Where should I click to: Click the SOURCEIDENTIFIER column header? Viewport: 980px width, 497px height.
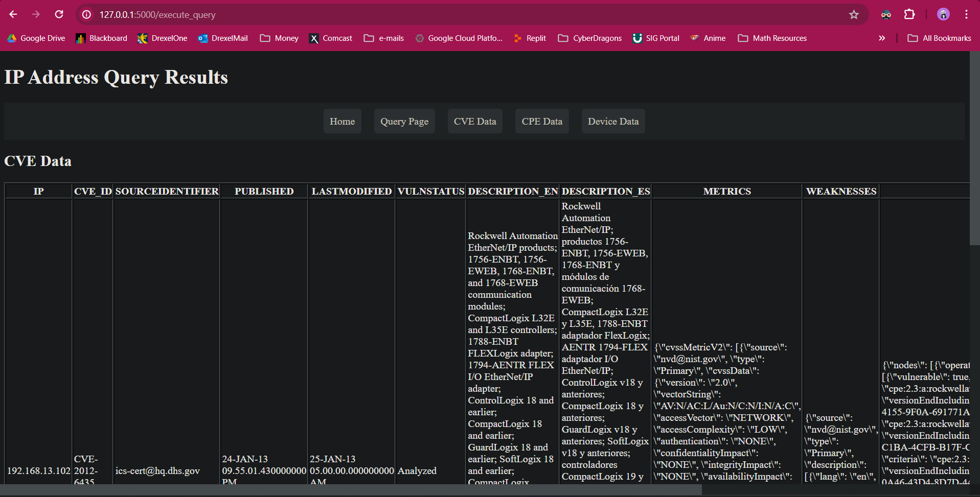[167, 191]
